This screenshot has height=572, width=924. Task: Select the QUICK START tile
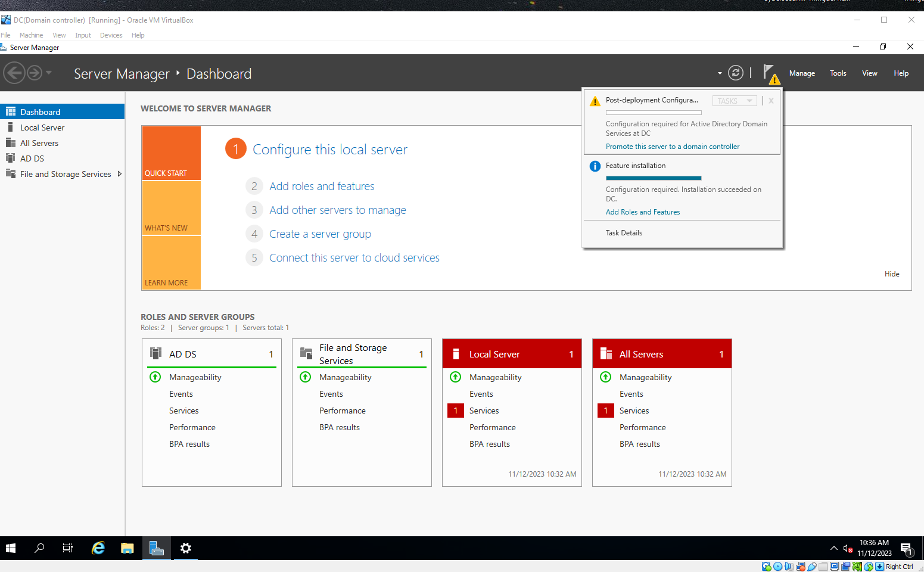pos(172,153)
